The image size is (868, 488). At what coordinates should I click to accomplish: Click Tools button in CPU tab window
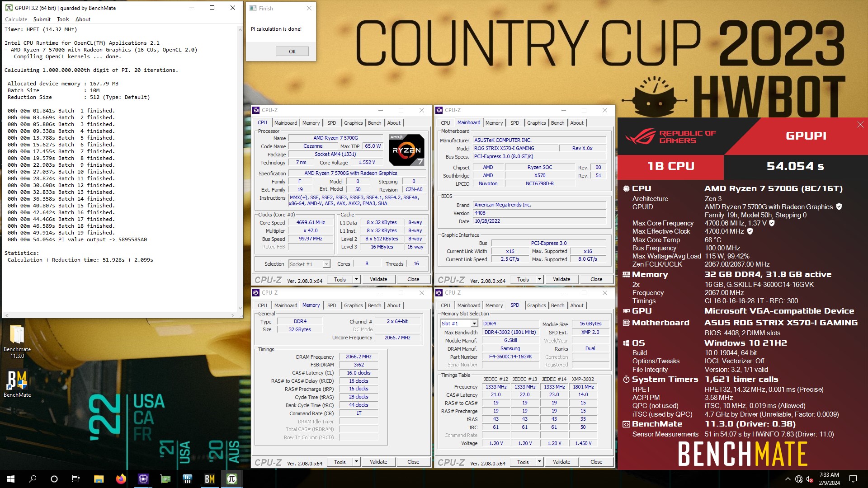(x=340, y=279)
